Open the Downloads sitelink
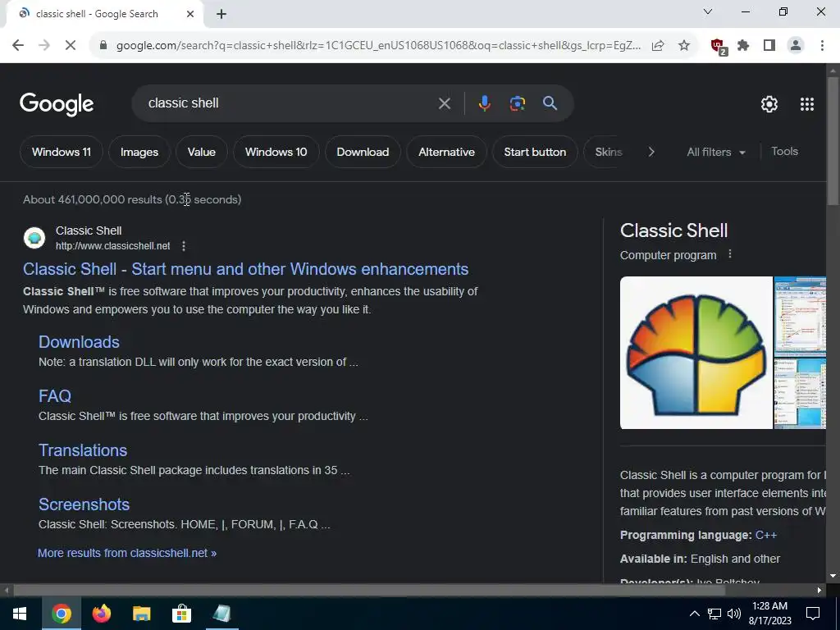The width and height of the screenshot is (840, 630). 79,342
